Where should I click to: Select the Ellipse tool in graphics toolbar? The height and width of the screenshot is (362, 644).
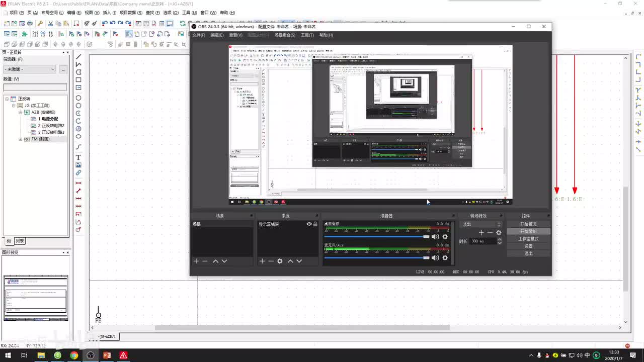[x=78, y=136]
